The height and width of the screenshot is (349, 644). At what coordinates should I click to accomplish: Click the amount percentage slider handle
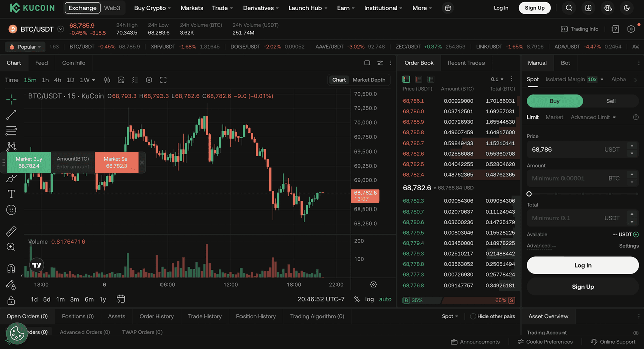pyautogui.click(x=529, y=194)
